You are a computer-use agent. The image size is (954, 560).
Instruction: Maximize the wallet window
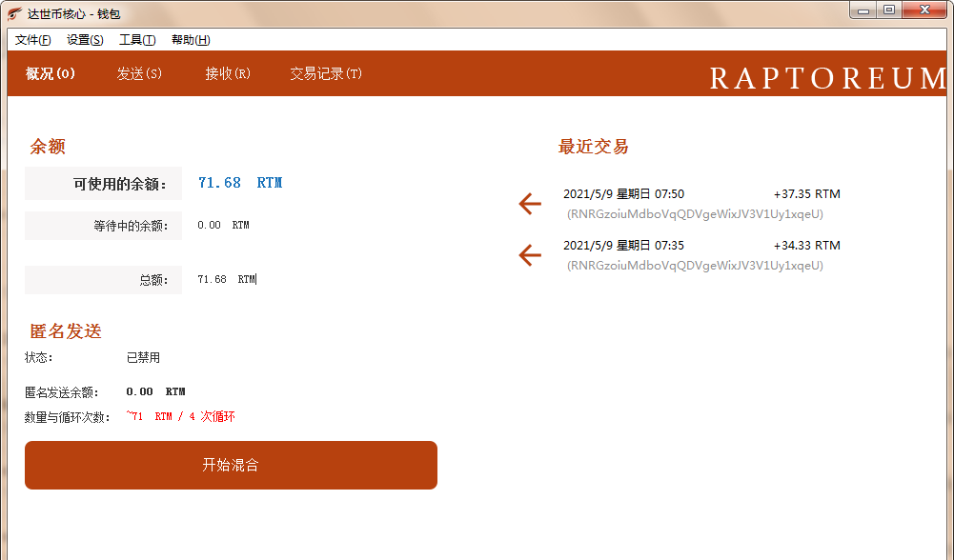click(889, 10)
